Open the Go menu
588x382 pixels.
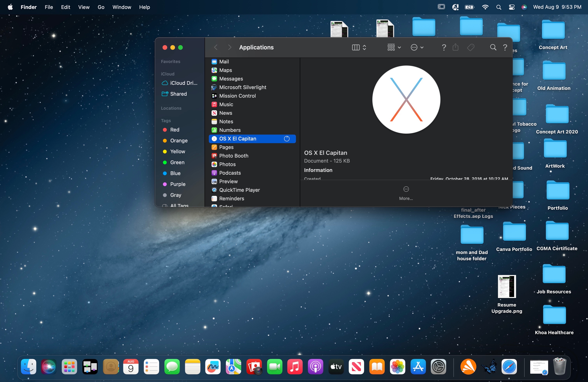[101, 7]
